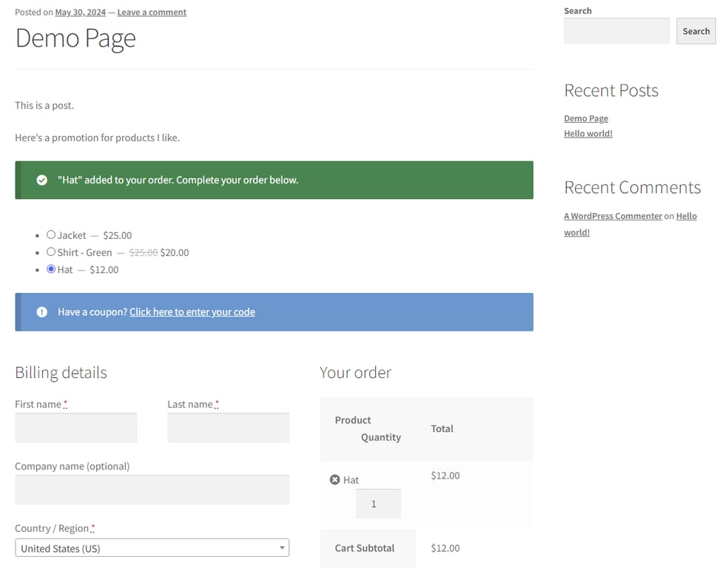Screen dimensions: 728x568
Task: Open the Demo Page link under Recent Posts
Action: [585, 118]
